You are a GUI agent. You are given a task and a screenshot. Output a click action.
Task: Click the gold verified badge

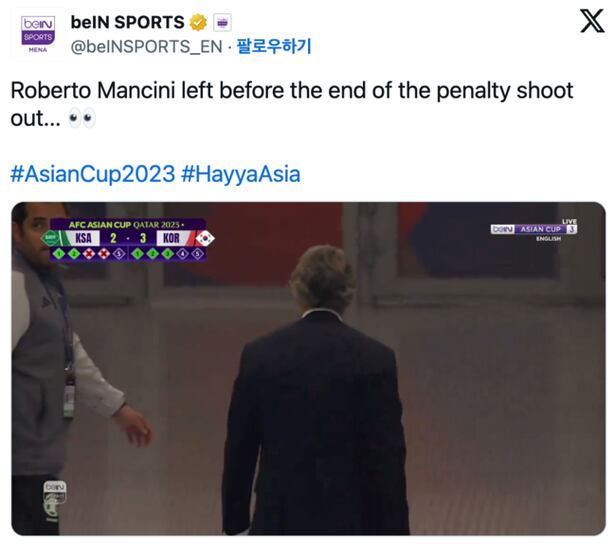click(198, 22)
